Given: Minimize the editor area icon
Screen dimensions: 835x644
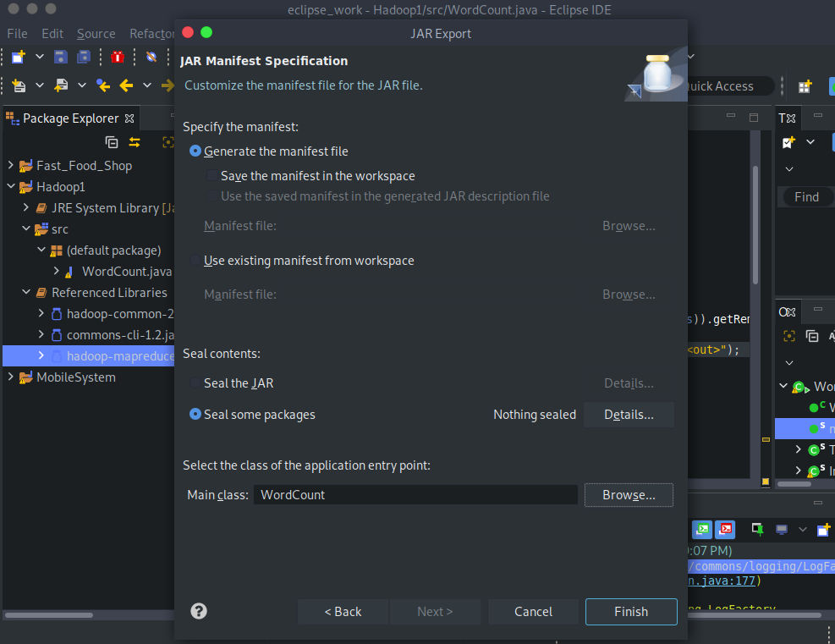Looking at the screenshot, I should (x=731, y=116).
